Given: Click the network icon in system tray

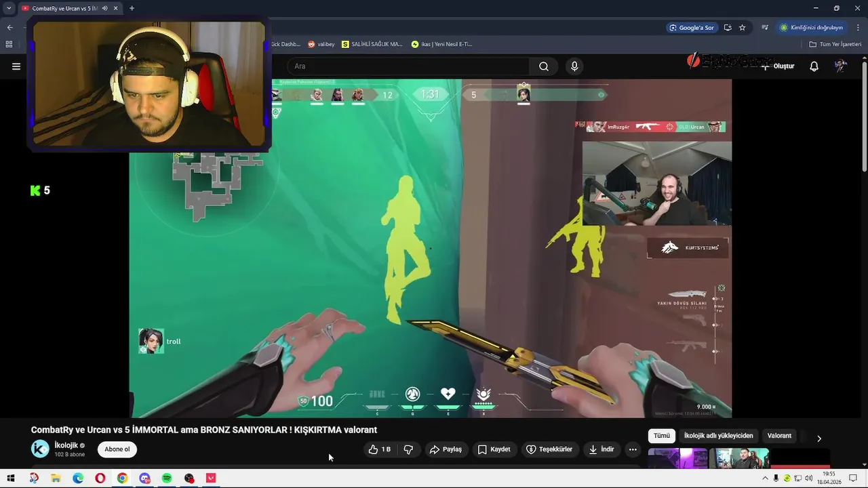Looking at the screenshot, I should click(x=798, y=479).
